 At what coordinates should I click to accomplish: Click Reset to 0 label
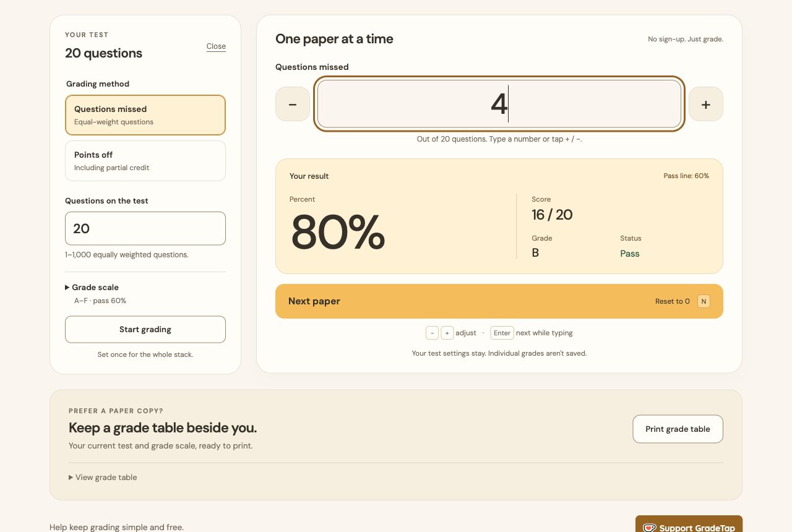[x=673, y=301]
